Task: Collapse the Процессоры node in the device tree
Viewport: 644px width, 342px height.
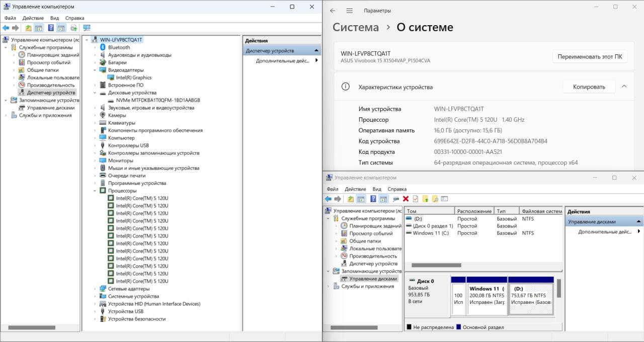Action: pos(95,191)
